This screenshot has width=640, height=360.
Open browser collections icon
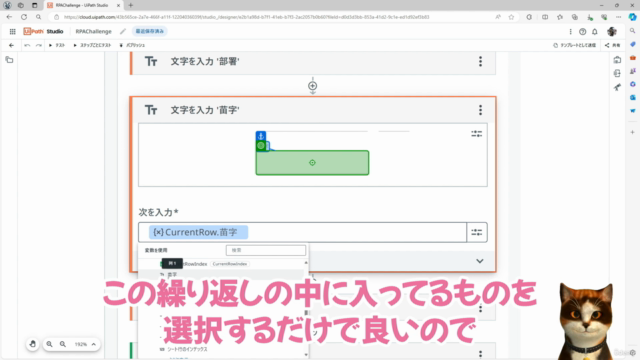tap(575, 17)
